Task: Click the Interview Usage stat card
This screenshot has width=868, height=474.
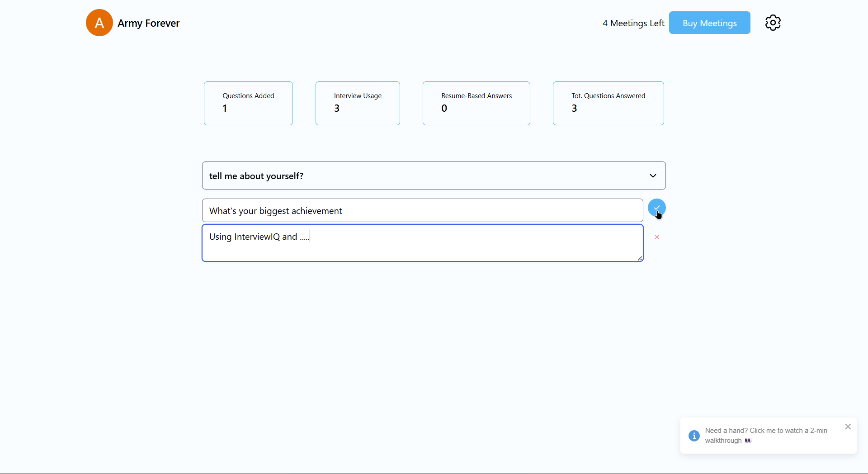Action: click(x=358, y=103)
